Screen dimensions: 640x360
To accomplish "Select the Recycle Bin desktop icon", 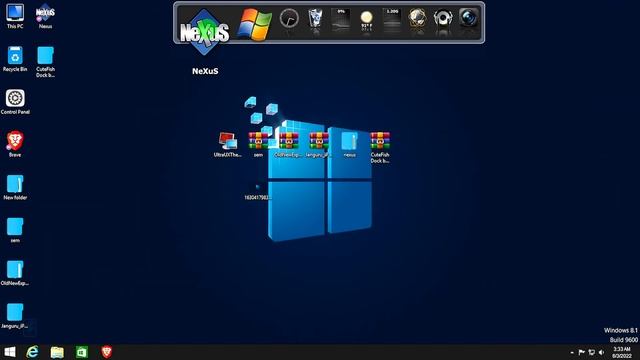I will point(15,60).
